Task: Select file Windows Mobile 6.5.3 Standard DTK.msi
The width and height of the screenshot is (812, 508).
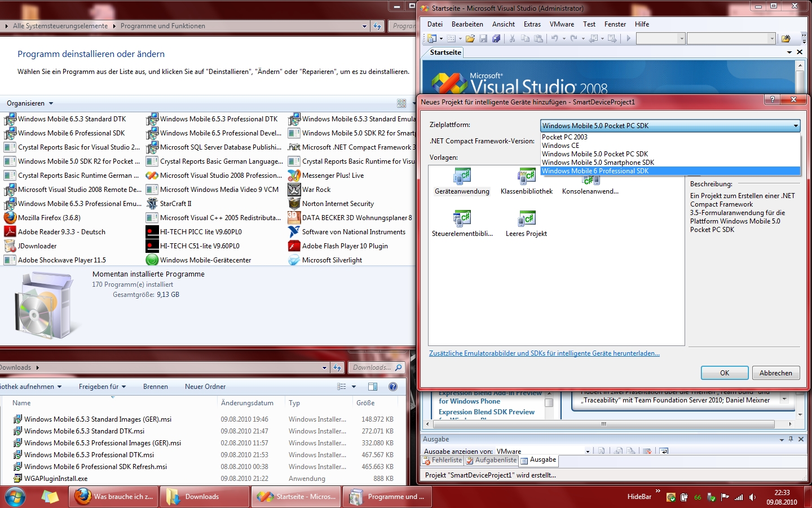Action: click(84, 431)
